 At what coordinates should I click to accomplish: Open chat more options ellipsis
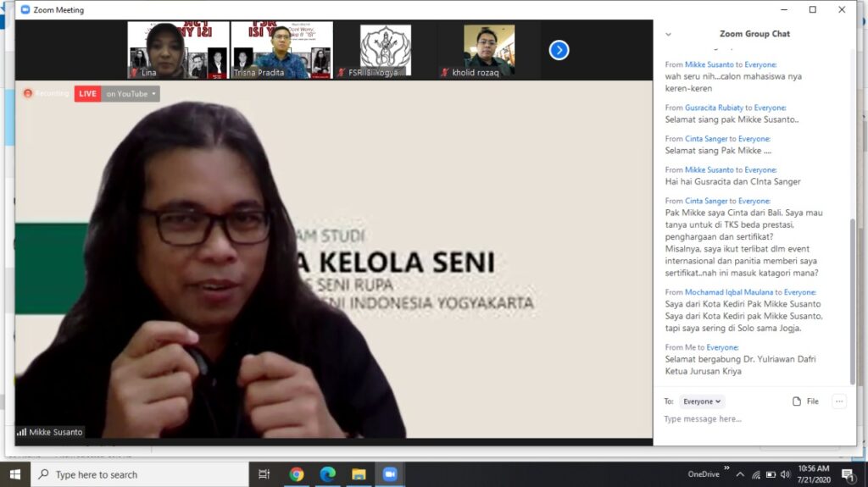pos(839,401)
